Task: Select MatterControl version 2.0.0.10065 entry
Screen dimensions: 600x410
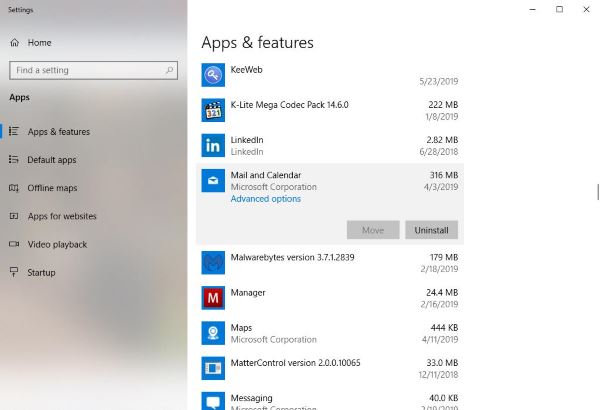Action: pyautogui.click(x=295, y=363)
